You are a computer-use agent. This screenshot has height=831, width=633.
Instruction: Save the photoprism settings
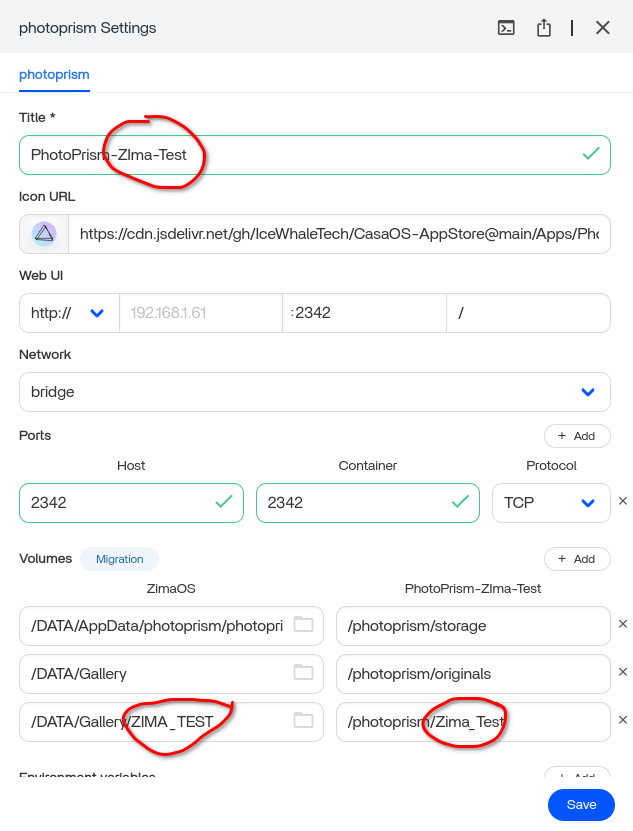pyautogui.click(x=581, y=805)
